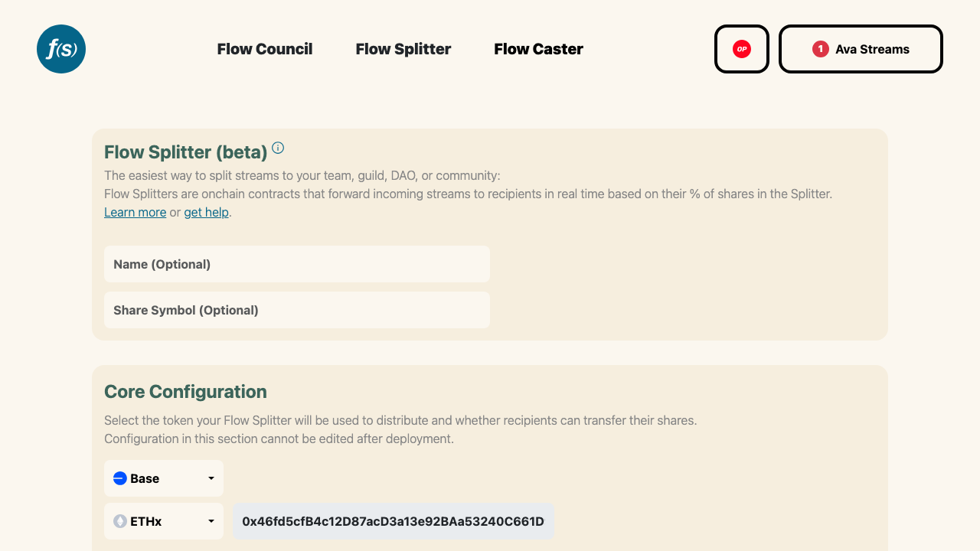Click the f(s) logo icon

pyautogui.click(x=61, y=49)
